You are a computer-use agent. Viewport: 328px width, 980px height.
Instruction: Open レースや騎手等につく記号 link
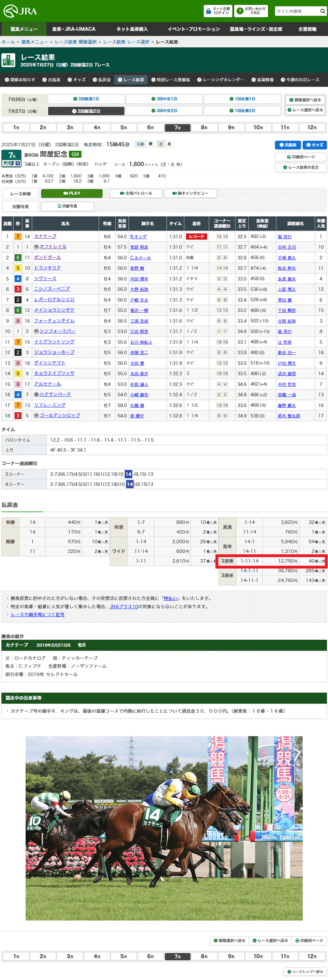coord(37,614)
